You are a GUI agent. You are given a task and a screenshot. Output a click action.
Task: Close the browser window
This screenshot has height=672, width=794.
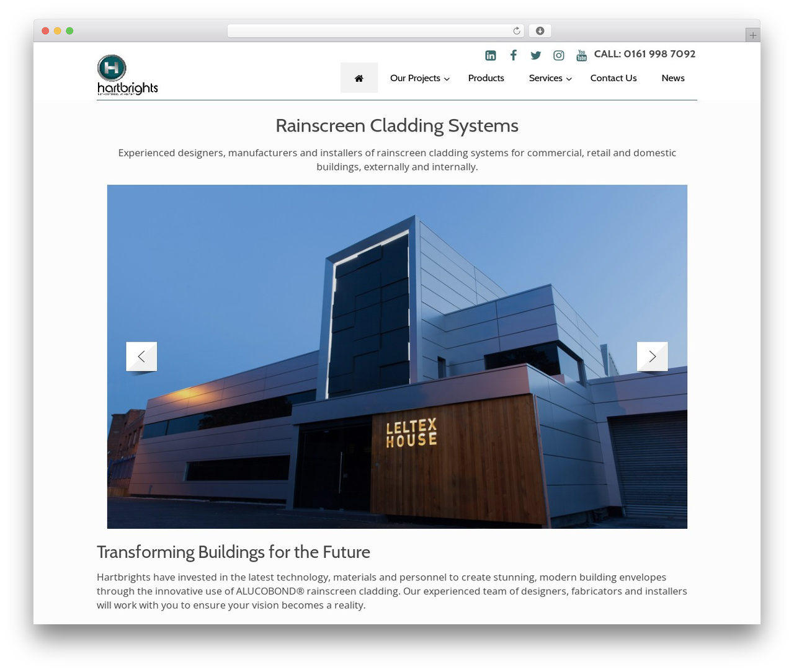pos(45,31)
